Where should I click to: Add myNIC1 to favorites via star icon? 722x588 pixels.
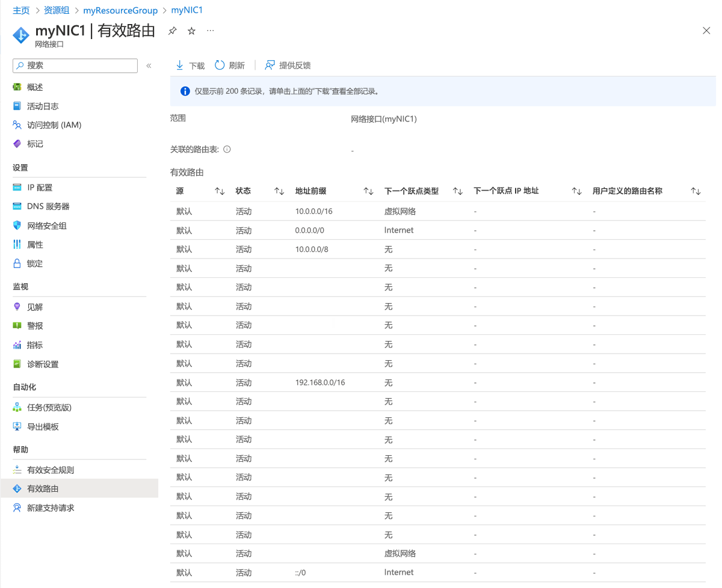[x=190, y=30]
